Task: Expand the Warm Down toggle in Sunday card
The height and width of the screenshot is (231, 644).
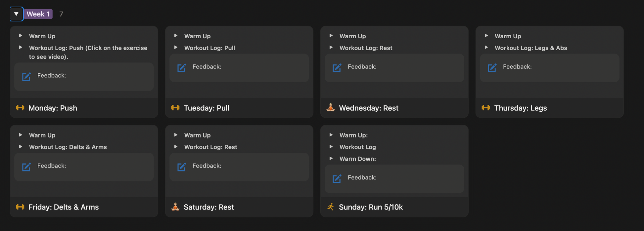Action: click(331, 159)
